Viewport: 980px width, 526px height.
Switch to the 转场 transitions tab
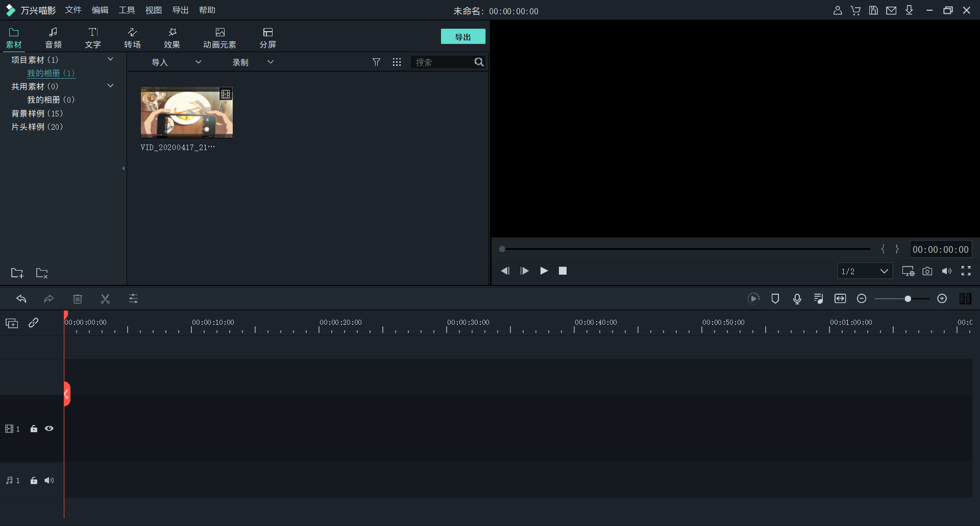[x=132, y=38]
